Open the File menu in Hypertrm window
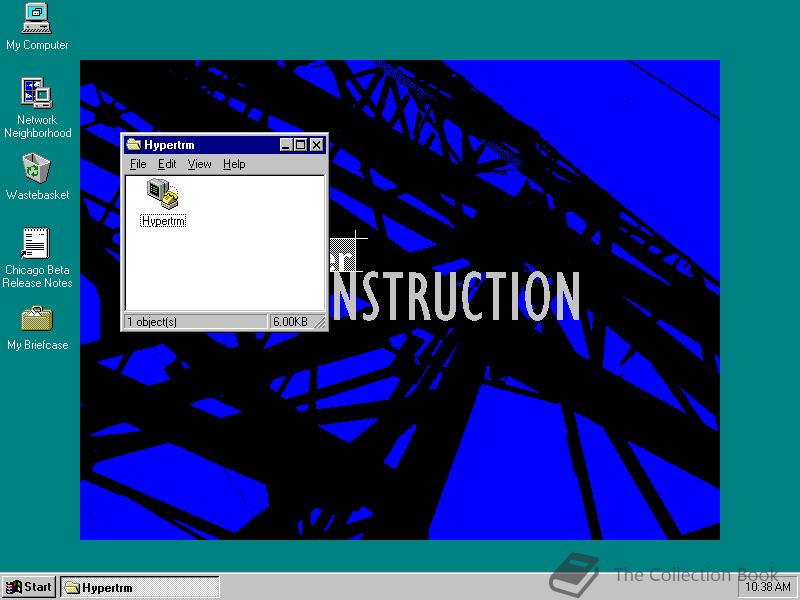The width and height of the screenshot is (800, 600). pos(138,164)
